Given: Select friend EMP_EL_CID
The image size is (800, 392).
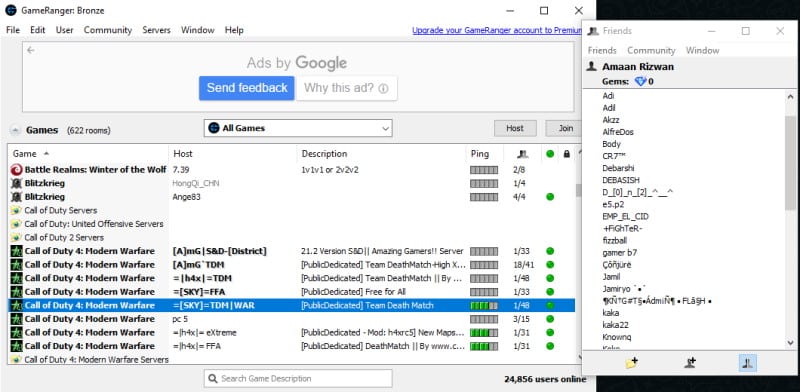Looking at the screenshot, I should [625, 216].
